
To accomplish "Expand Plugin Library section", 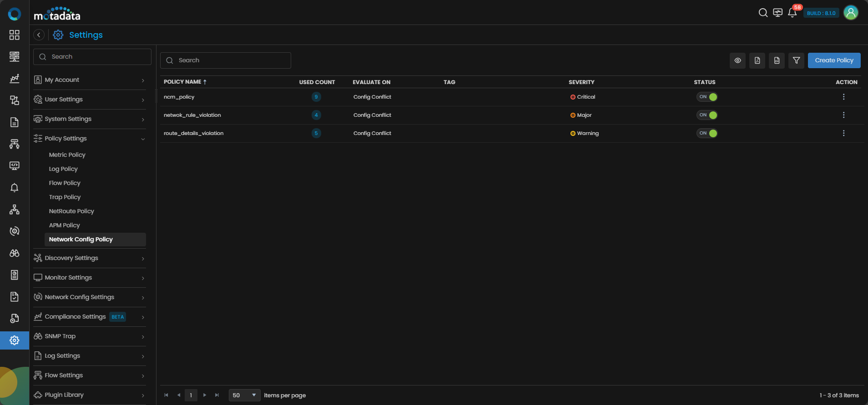I will point(90,395).
